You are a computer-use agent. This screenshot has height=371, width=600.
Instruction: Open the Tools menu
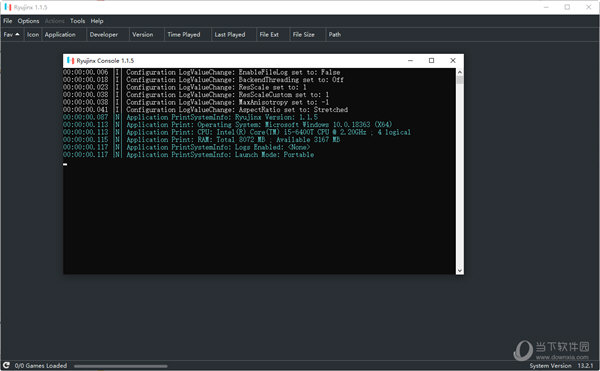pos(77,21)
